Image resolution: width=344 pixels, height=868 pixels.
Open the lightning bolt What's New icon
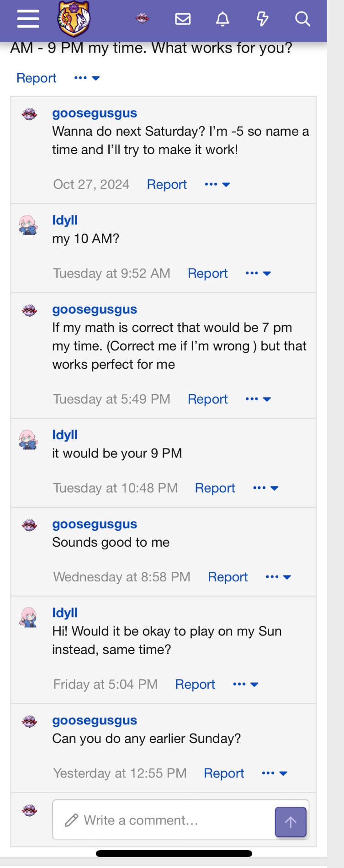[262, 19]
